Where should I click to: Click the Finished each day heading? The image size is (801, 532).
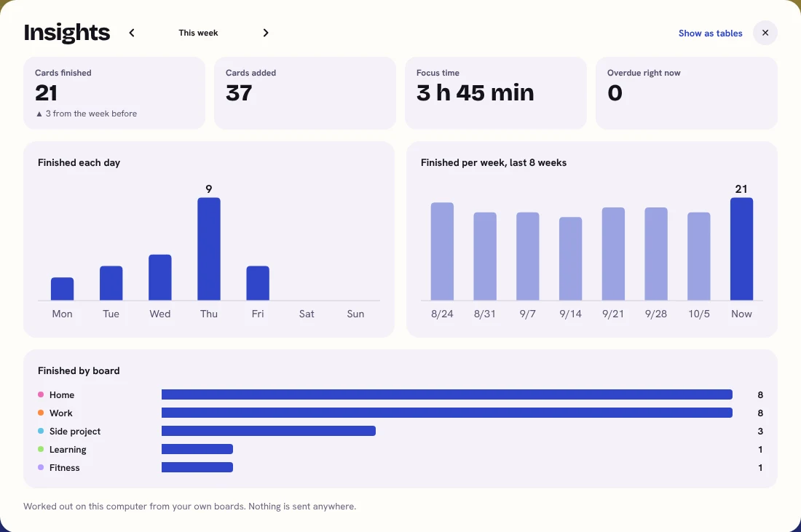coord(79,162)
